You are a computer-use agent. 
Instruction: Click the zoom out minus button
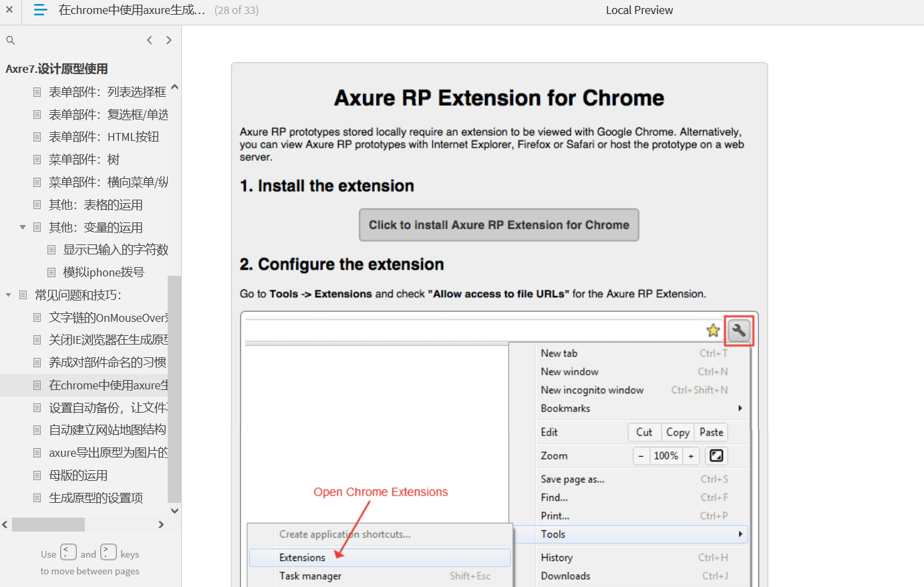click(x=641, y=455)
